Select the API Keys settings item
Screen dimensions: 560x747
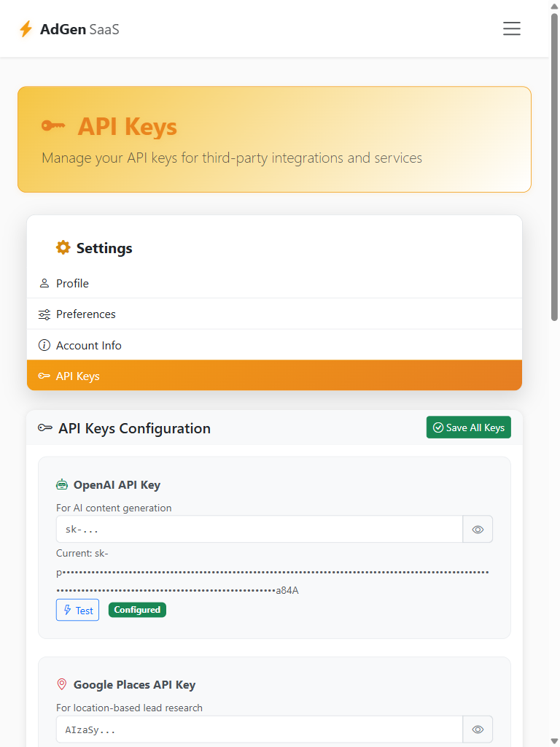(274, 376)
